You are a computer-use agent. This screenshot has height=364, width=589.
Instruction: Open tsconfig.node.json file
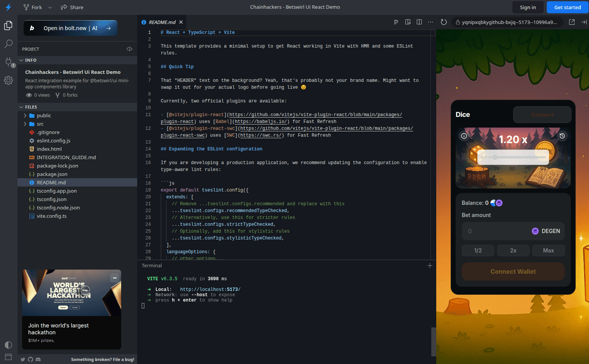coord(77,208)
